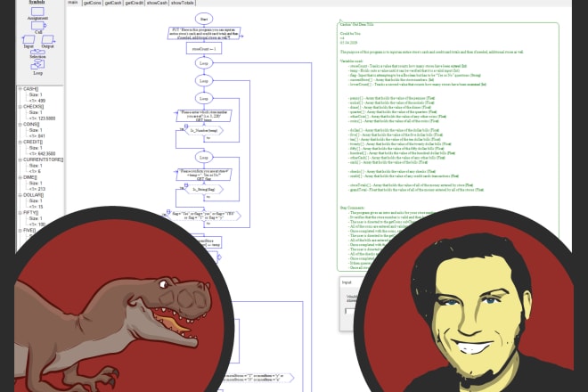Image resolution: width=588 pixels, height=392 pixels.
Task: Collapse the CHECKS[] variable node
Action: coord(20,107)
